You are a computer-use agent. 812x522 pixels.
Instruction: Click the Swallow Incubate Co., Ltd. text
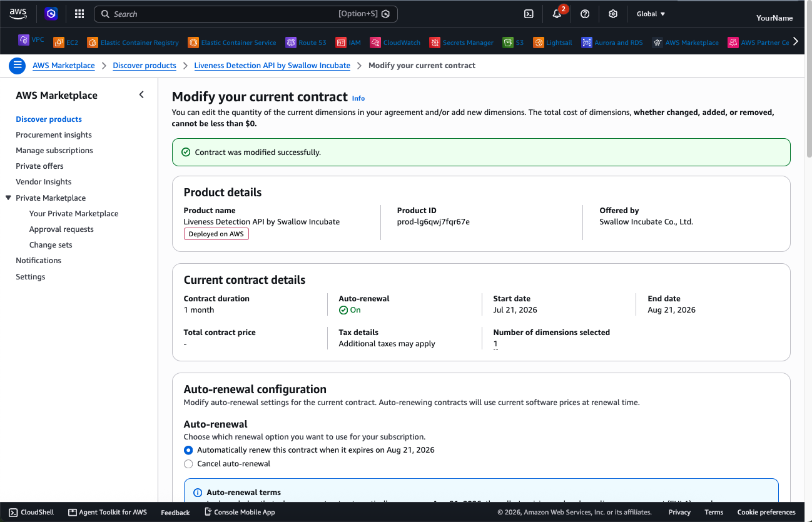646,221
